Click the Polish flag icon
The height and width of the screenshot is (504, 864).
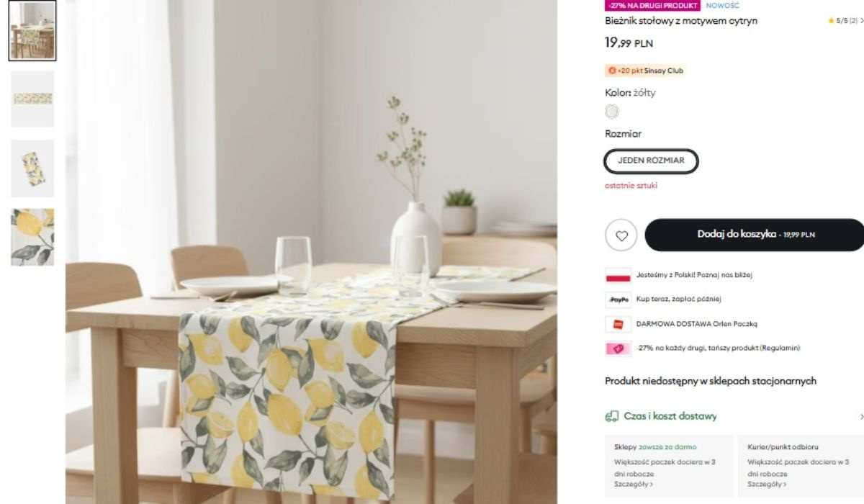point(618,275)
